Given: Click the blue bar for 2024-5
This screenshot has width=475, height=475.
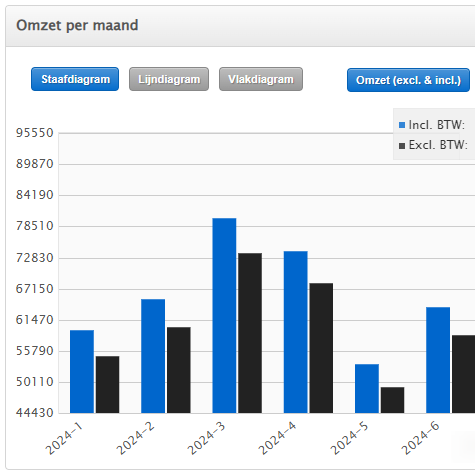Looking at the screenshot, I should (367, 389).
